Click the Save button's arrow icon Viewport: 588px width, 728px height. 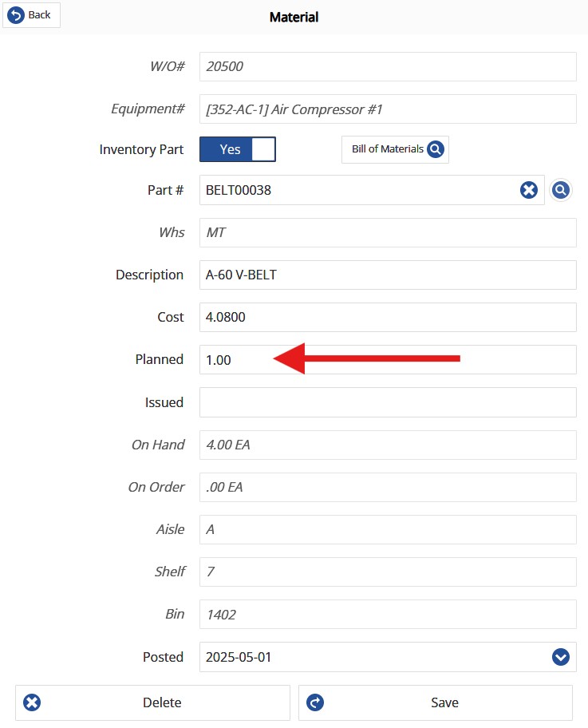coord(315,702)
